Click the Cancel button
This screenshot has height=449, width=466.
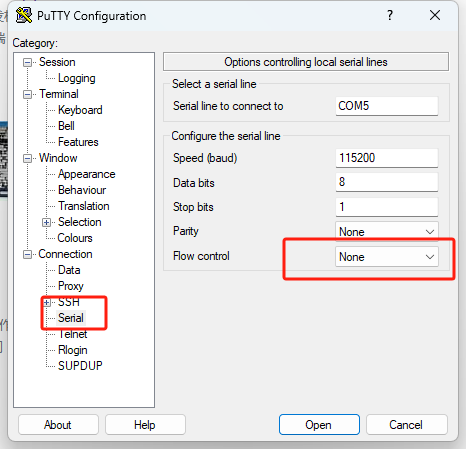click(406, 425)
